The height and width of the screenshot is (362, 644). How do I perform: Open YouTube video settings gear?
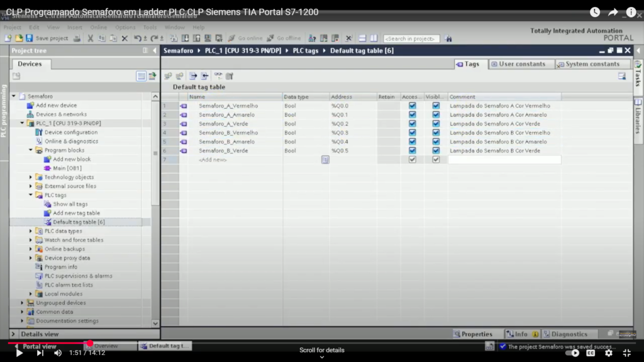pos(609,353)
